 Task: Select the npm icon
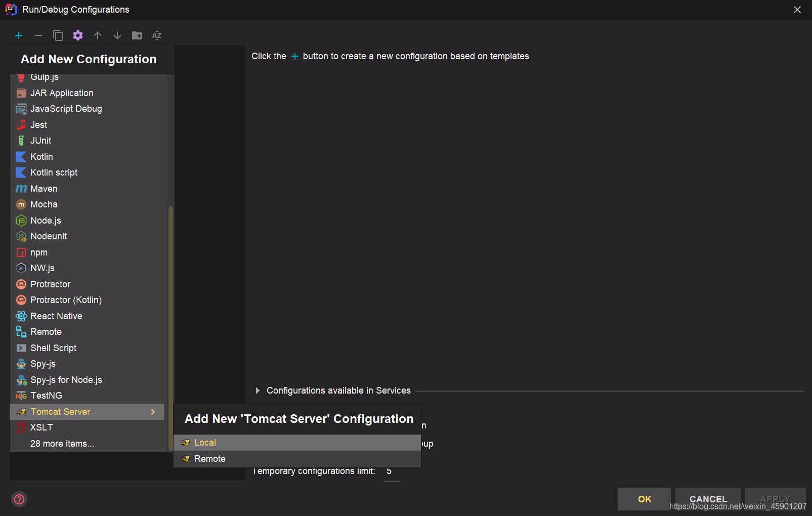tap(21, 252)
